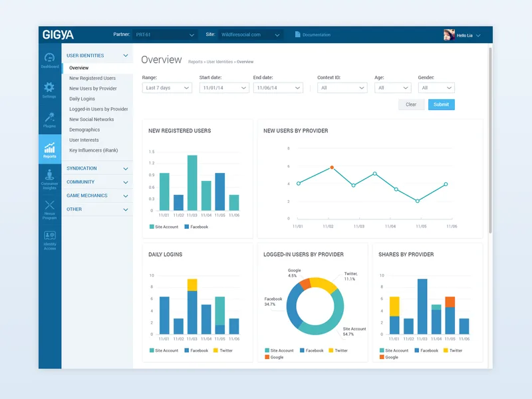Click the 11/05 lowest line chart point
Image resolution: width=532 pixels, height=399 pixels.
(x=418, y=201)
